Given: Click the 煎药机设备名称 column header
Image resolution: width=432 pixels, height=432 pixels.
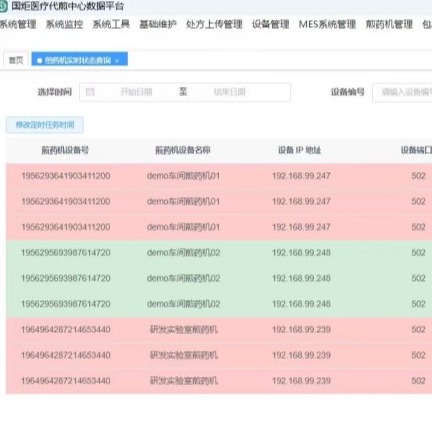Looking at the screenshot, I should [x=183, y=150].
